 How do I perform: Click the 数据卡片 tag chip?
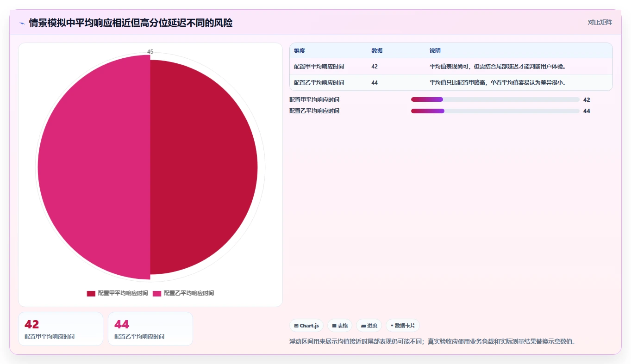403,326
